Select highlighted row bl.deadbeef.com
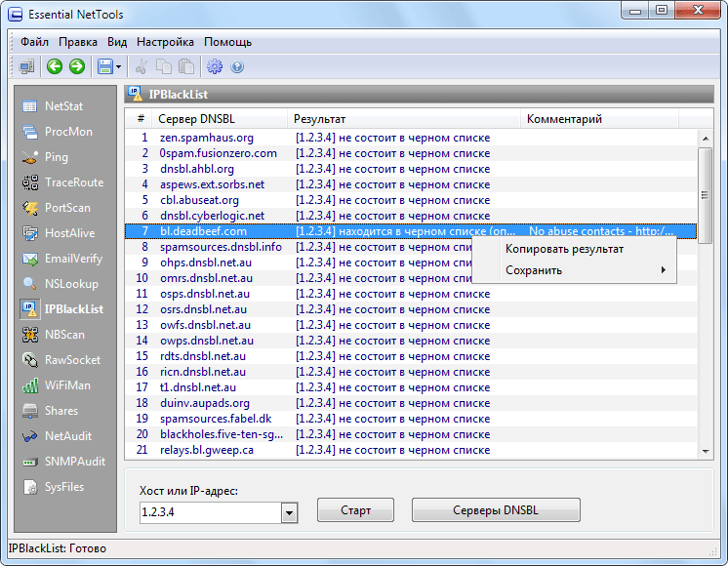 click(411, 231)
